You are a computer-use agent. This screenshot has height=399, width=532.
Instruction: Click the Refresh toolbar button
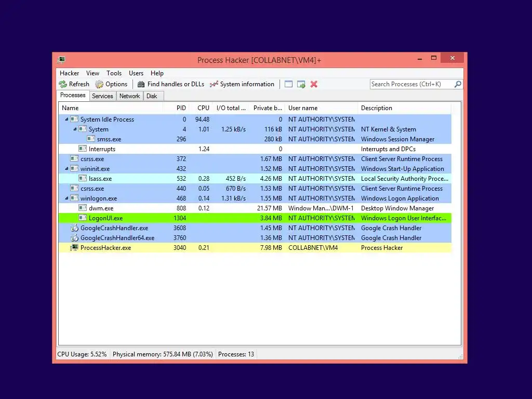pos(74,84)
